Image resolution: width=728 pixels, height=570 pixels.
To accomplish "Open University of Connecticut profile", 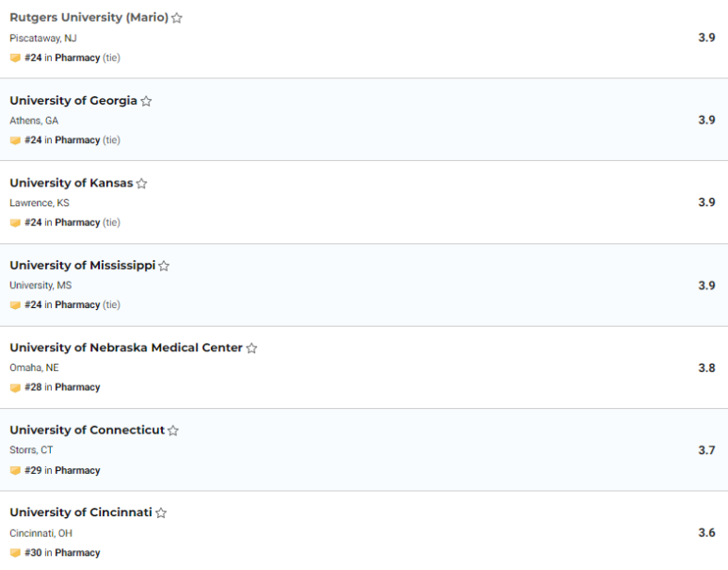I will point(87,431).
